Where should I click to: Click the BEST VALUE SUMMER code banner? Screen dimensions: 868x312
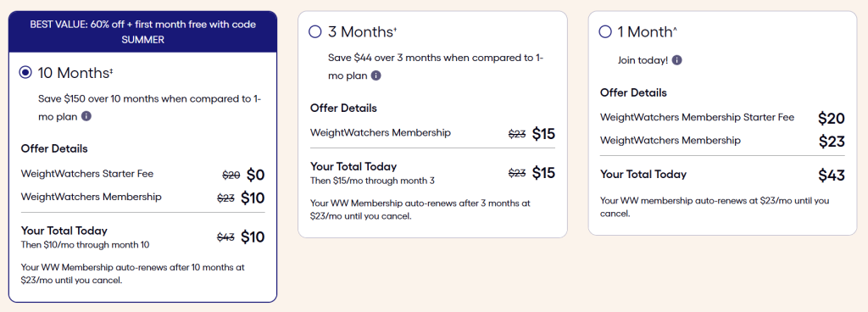[x=142, y=32]
